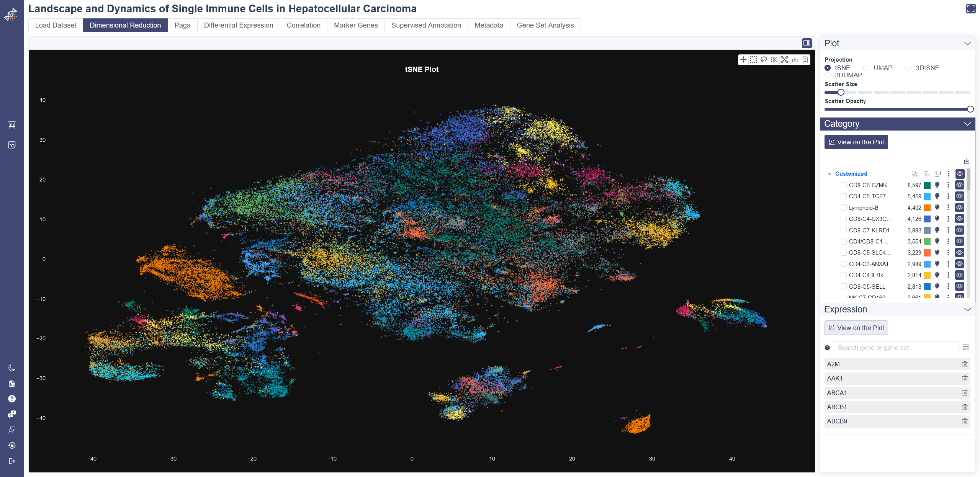Toggle the side panel layout icon

pyautogui.click(x=807, y=43)
